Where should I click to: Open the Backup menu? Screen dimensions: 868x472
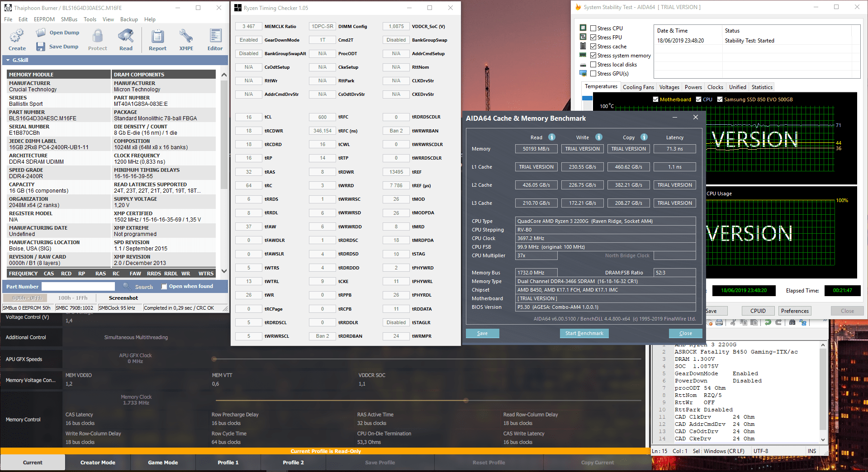(129, 19)
